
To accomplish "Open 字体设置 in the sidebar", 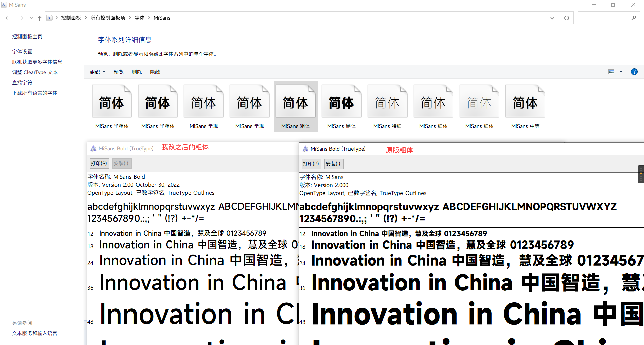I will click(22, 52).
